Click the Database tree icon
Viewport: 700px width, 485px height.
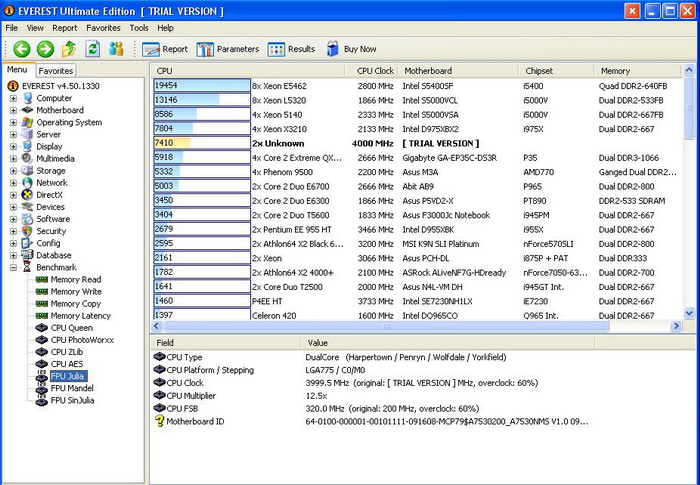(27, 255)
